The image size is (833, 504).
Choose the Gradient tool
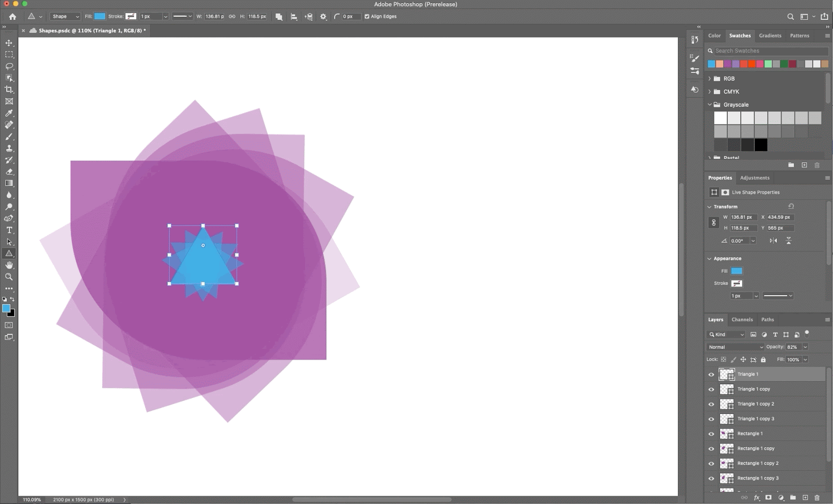[x=9, y=183]
